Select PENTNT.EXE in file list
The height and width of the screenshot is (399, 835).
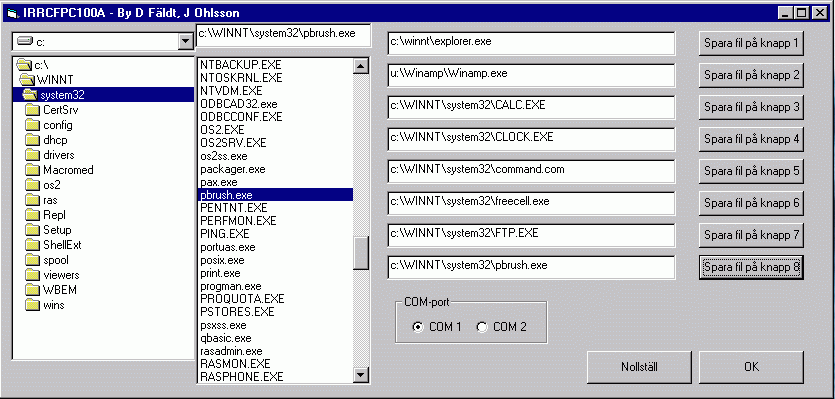[x=275, y=208]
